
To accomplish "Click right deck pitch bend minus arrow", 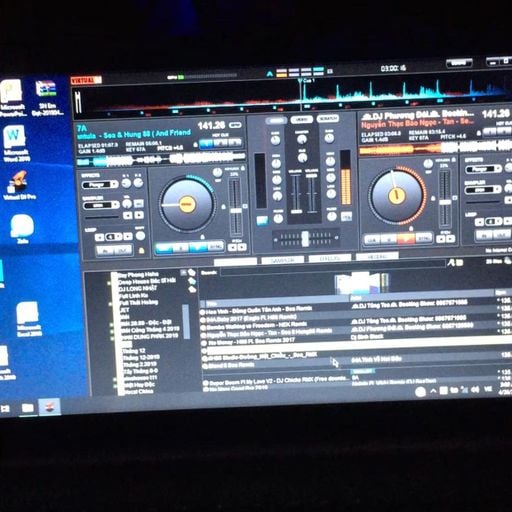I will (x=441, y=239).
